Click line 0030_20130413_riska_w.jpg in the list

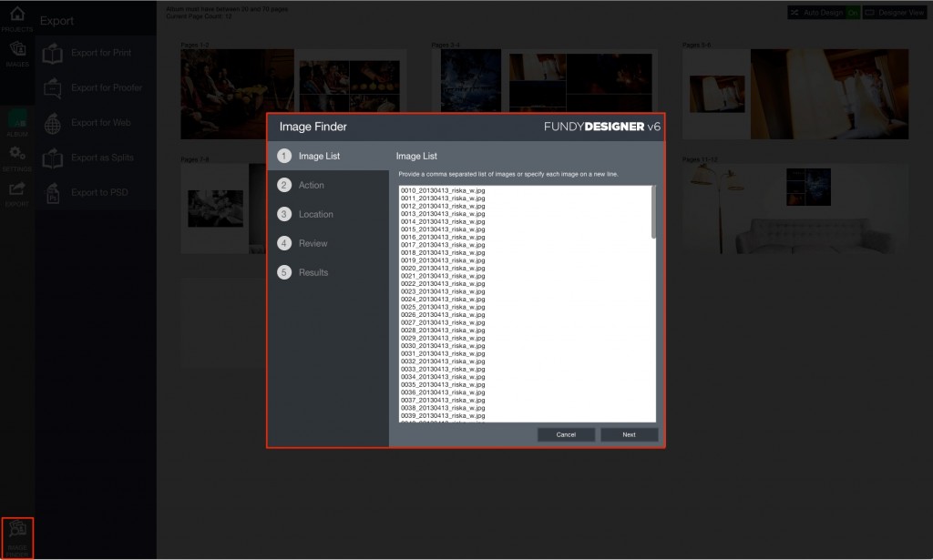coord(443,346)
